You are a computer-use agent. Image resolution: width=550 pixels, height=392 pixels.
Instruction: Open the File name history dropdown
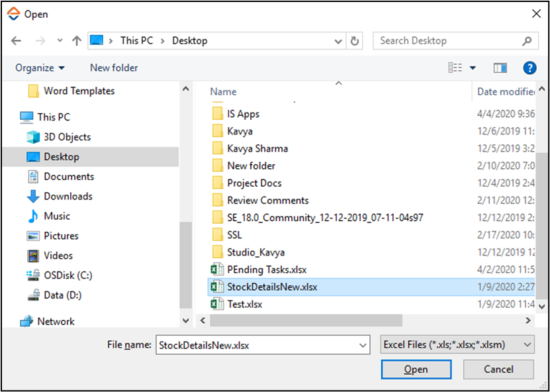click(x=363, y=345)
